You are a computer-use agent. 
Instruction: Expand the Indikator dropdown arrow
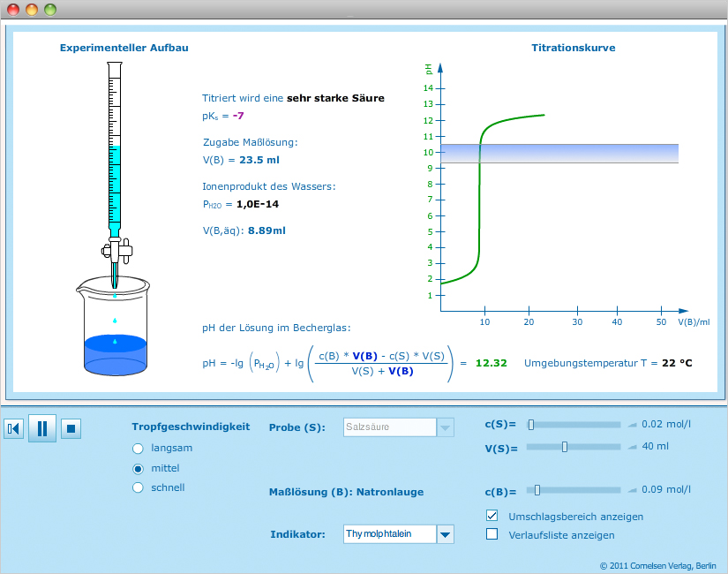click(446, 534)
